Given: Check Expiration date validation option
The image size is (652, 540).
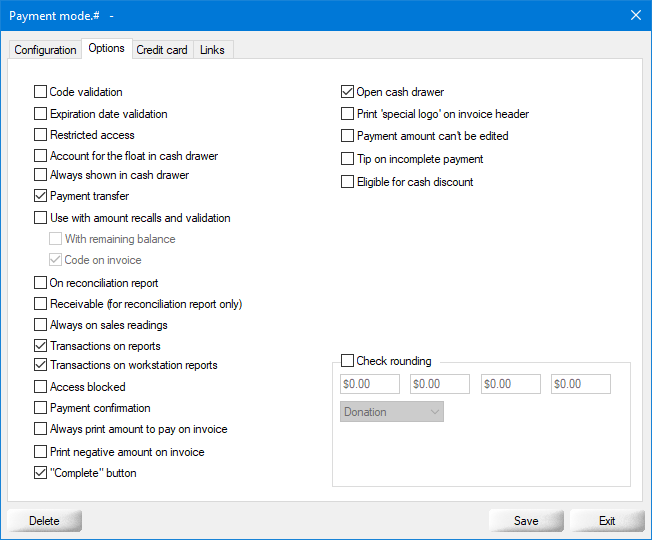Looking at the screenshot, I should (41, 114).
